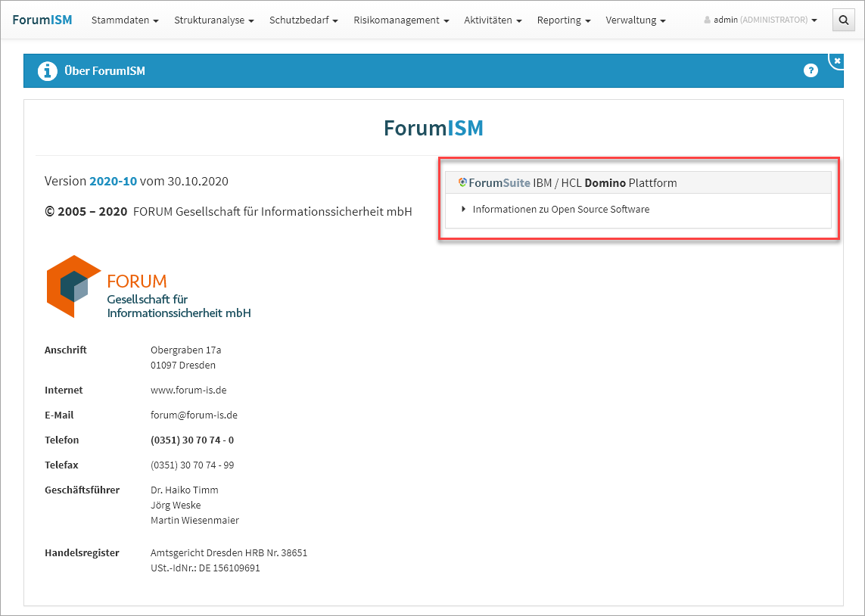Click the text 01097 Dresden
Image resolution: width=865 pixels, height=616 pixels.
coord(183,365)
